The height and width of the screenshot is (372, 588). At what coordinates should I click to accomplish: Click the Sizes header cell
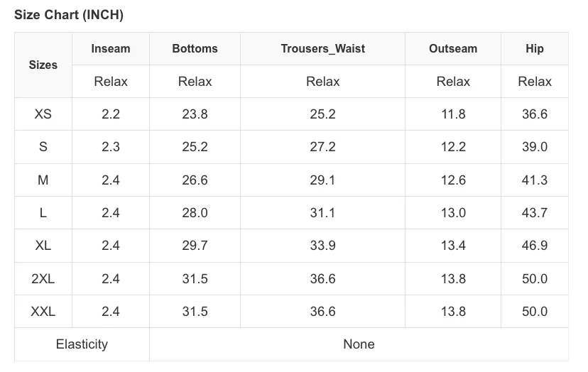tap(43, 65)
